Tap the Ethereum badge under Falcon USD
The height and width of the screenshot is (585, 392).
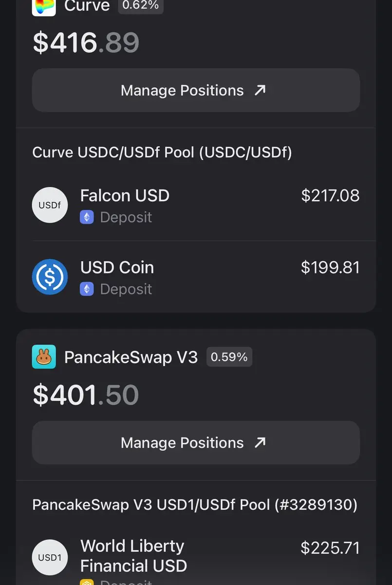(x=87, y=217)
